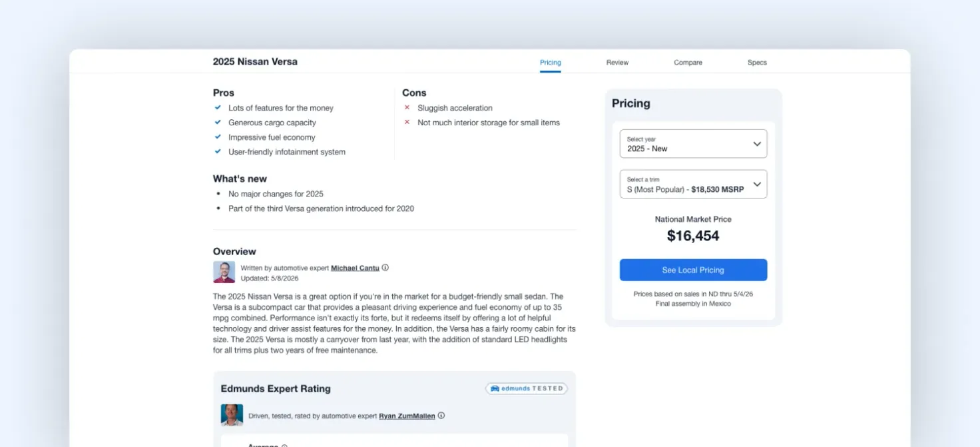980x447 pixels.
Task: Open the 2025 - New year selector
Action: (x=693, y=144)
